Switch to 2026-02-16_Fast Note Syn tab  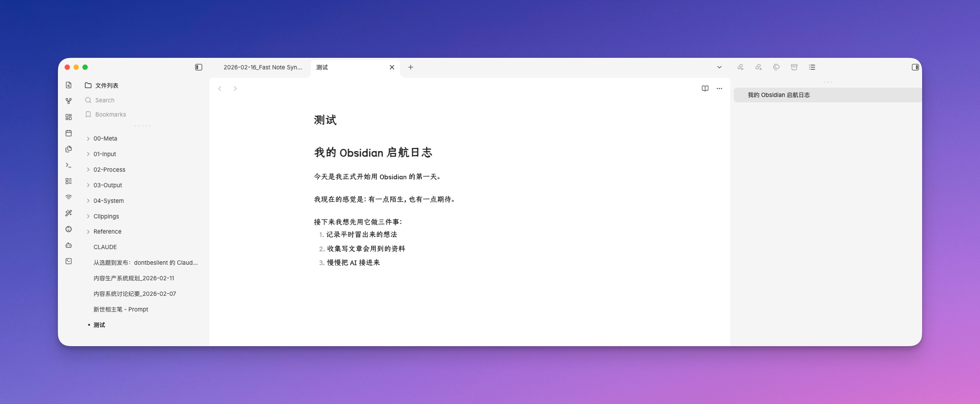click(x=262, y=67)
